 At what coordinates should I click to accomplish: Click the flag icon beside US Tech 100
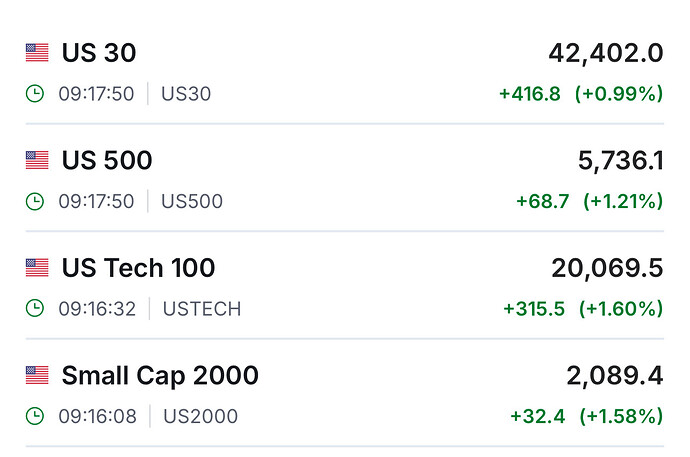coord(37,268)
